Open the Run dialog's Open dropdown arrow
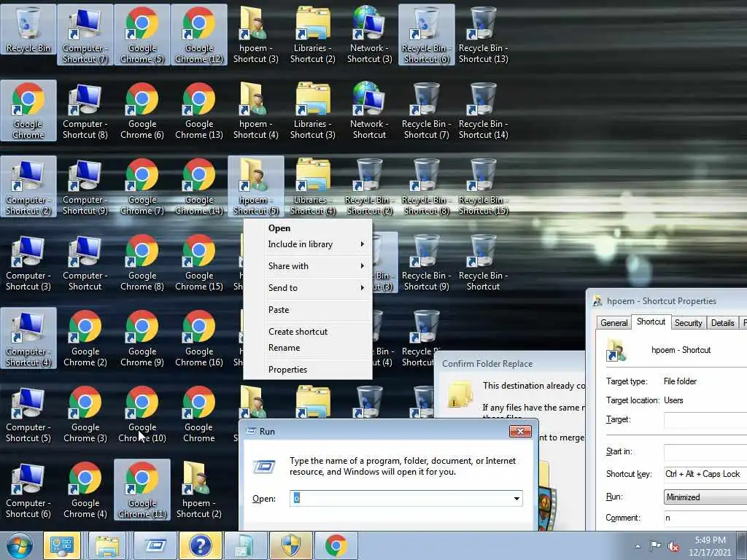 (516, 499)
